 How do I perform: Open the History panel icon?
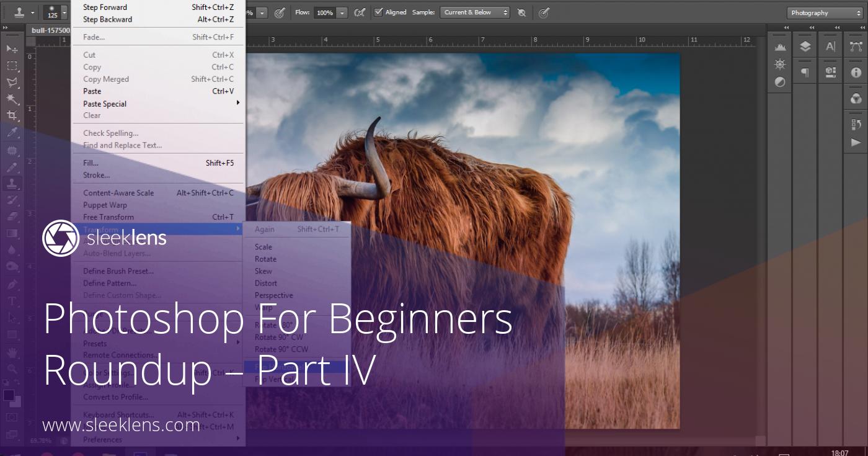(856, 125)
